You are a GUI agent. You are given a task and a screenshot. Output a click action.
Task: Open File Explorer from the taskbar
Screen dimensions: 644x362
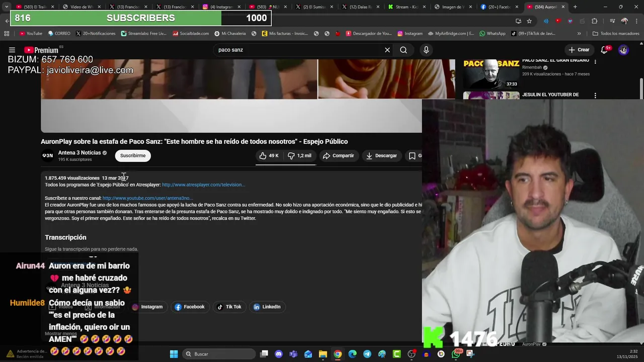[323, 354]
